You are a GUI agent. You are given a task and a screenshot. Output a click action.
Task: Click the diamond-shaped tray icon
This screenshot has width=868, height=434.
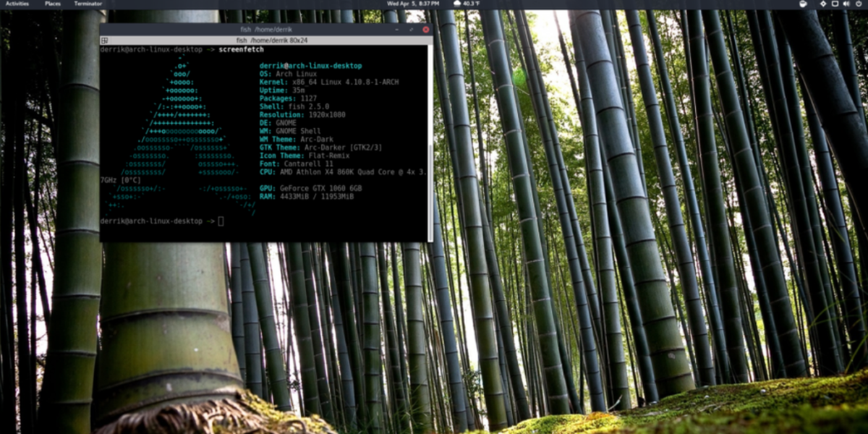click(822, 4)
